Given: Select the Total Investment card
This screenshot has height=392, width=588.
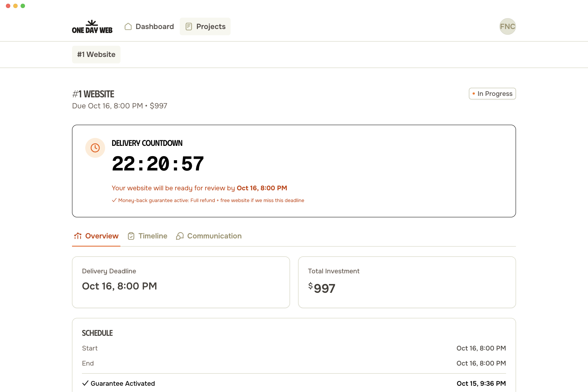Looking at the screenshot, I should [x=407, y=282].
